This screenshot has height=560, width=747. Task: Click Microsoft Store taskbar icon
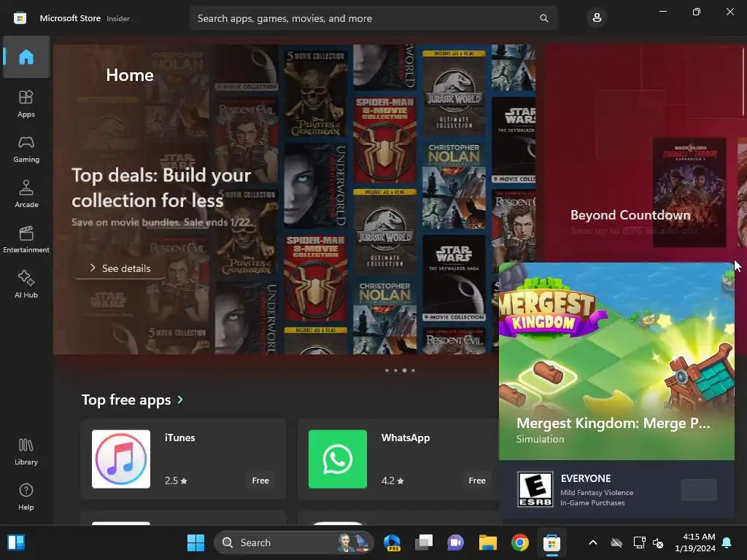(551, 542)
